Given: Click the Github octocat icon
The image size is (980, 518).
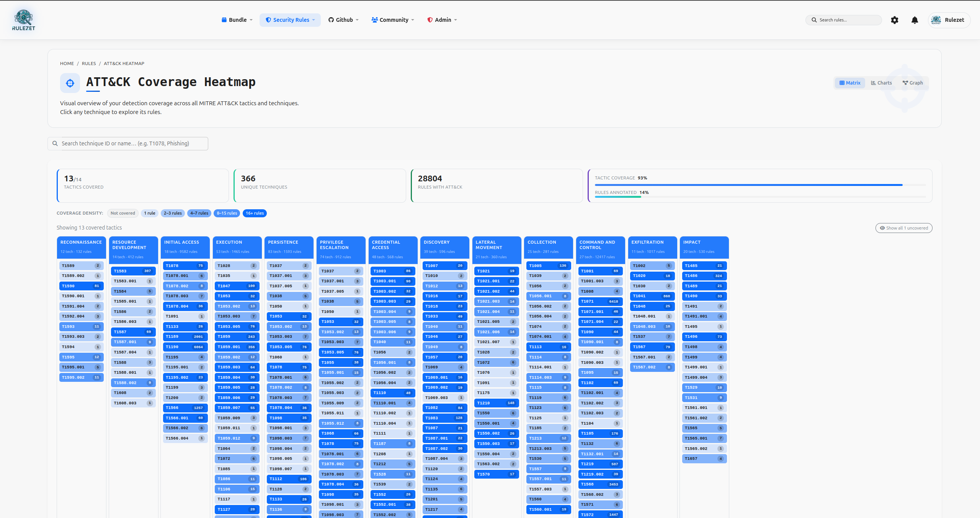Looking at the screenshot, I should tap(331, 20).
